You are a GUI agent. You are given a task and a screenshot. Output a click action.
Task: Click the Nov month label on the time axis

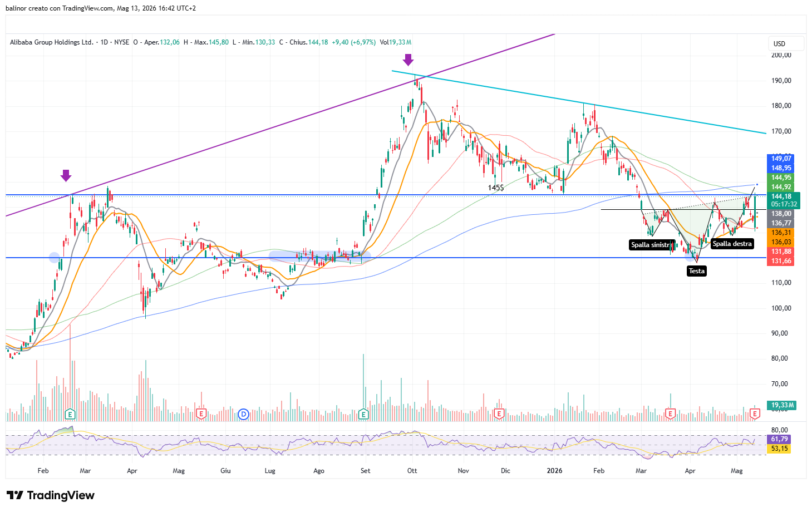tap(464, 471)
